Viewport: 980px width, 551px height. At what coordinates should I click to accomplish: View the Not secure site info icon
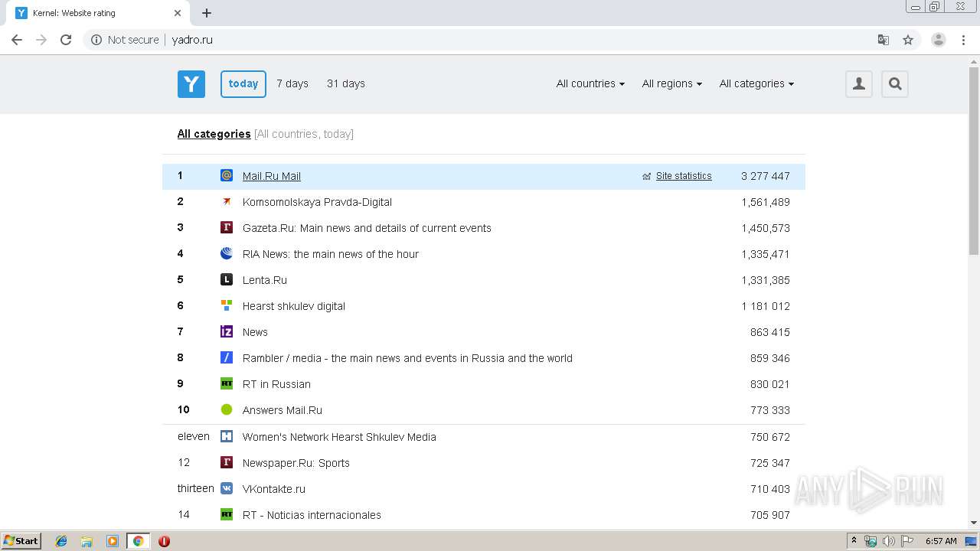(x=96, y=40)
